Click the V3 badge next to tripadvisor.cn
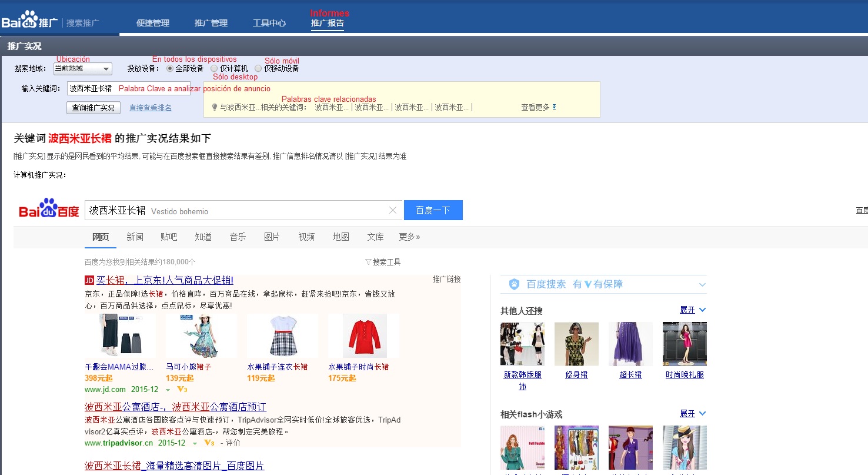 pyautogui.click(x=209, y=443)
